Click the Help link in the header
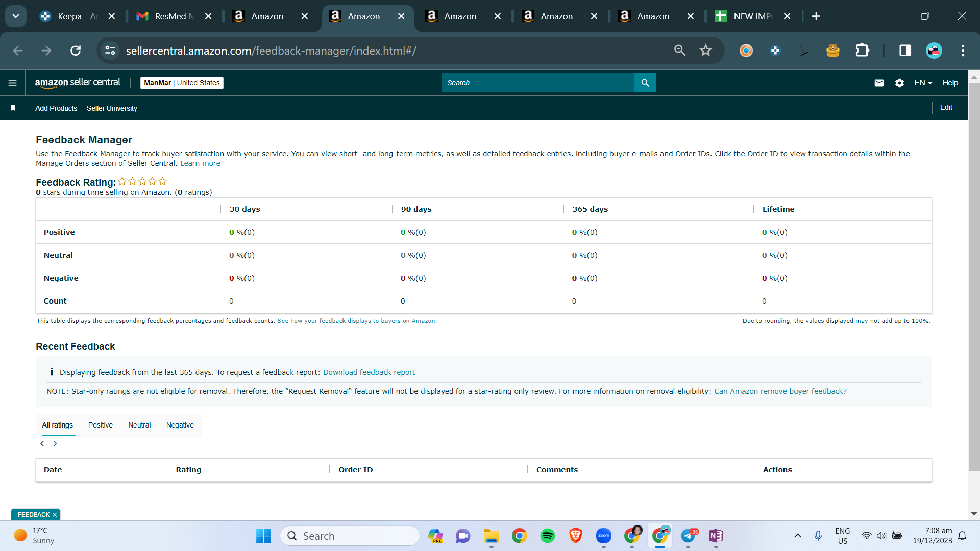Viewport: 980px width, 551px height. point(950,83)
